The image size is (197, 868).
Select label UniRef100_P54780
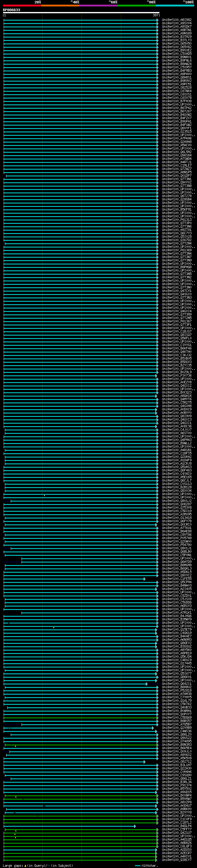177,544
